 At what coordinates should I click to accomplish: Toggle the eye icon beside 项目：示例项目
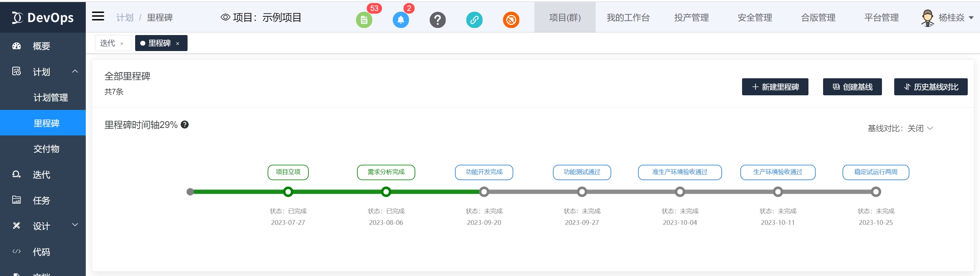225,17
